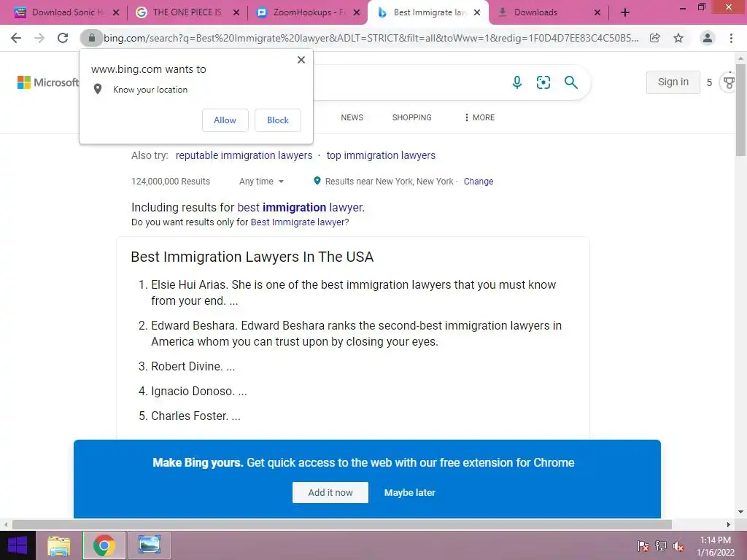Expand the MORE search categories menu
Screen dimensions: 747x560
(479, 117)
